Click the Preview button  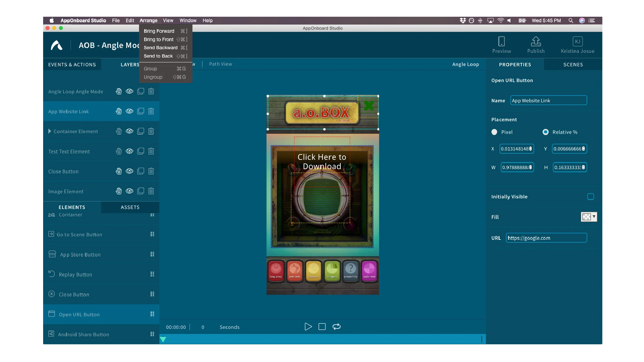501,44
